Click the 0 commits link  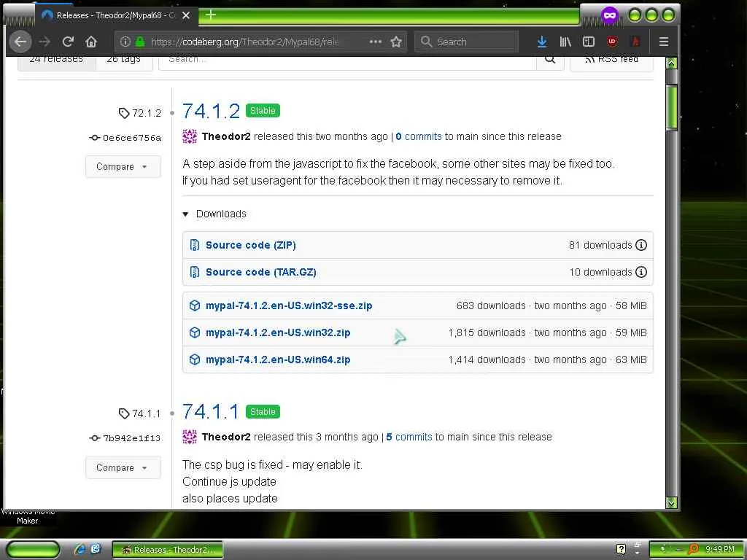click(x=418, y=136)
